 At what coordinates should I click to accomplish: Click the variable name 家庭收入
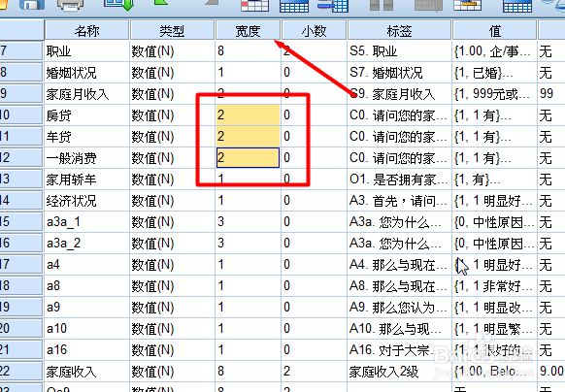[71, 371]
